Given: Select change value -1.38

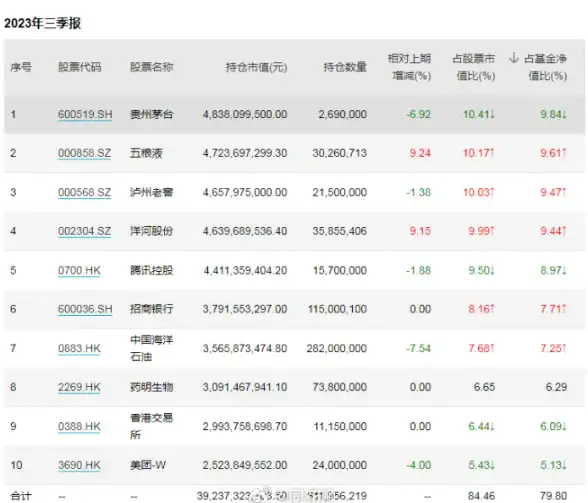Looking at the screenshot, I should pyautogui.click(x=418, y=192).
